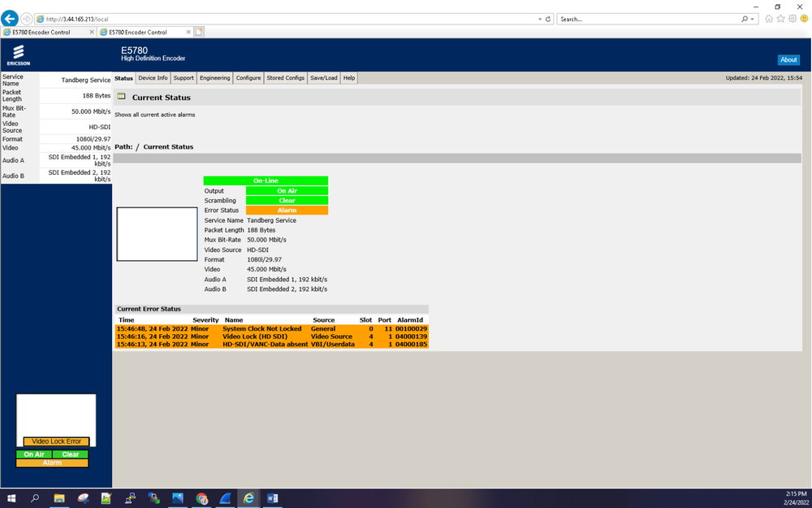
Task: Click the Windows Start button
Action: [x=11, y=498]
